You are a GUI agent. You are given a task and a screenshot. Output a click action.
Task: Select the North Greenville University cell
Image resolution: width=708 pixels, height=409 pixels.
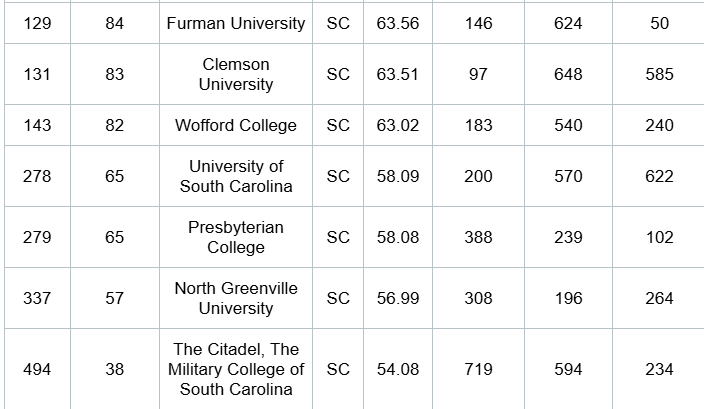[236, 298]
